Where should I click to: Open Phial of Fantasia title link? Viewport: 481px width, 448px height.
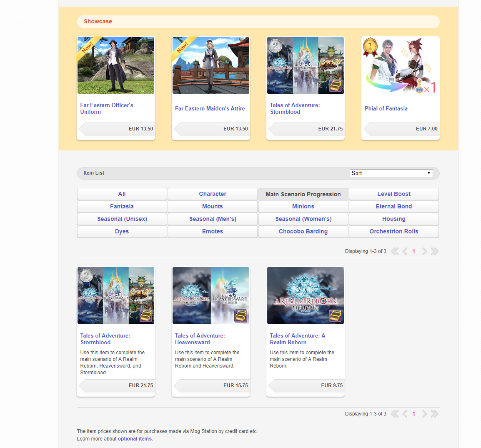[x=386, y=108]
